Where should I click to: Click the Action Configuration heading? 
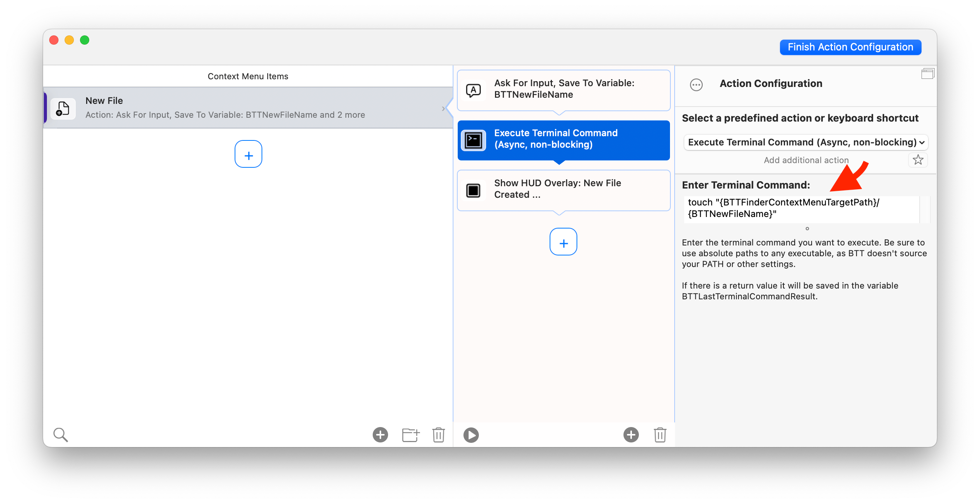click(771, 83)
